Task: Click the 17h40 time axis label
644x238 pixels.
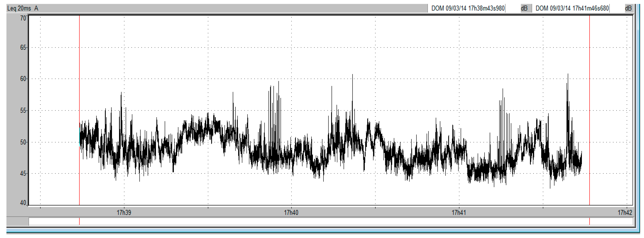Action: coord(291,212)
